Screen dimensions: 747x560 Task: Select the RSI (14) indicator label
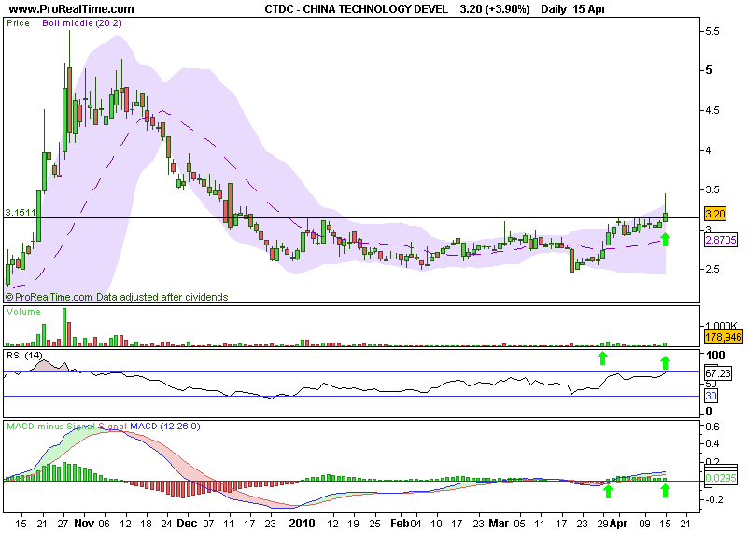coord(24,356)
